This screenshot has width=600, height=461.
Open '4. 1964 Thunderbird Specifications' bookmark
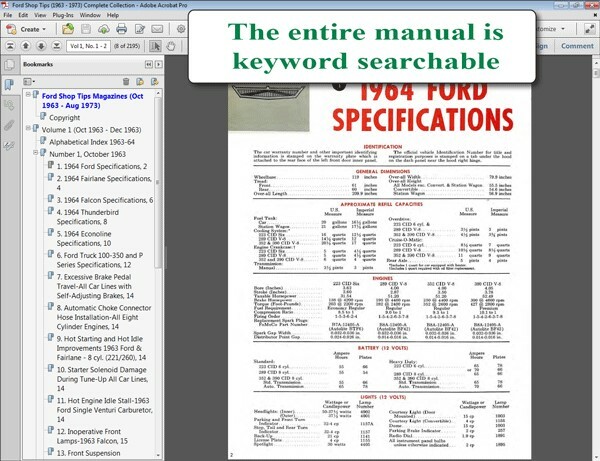point(88,217)
